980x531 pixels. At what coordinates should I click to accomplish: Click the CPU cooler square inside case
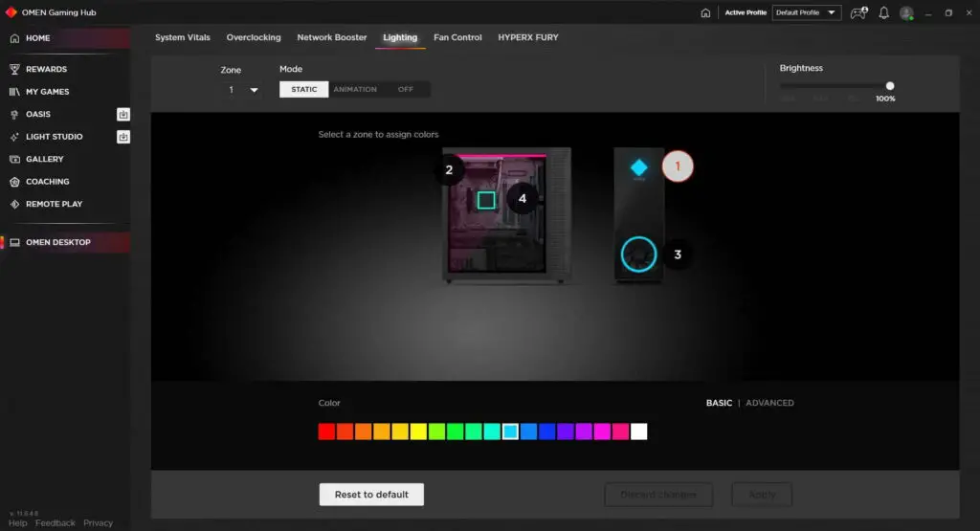(x=486, y=200)
